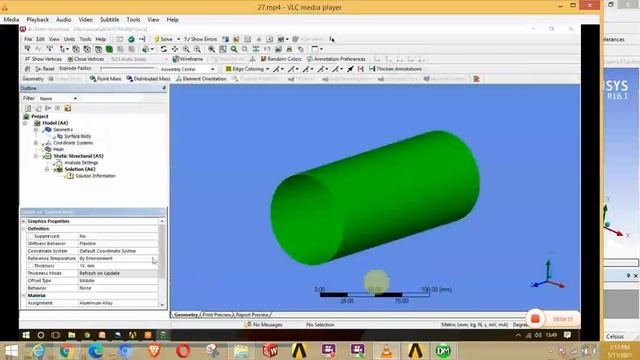
Task: Click the Windows Start button
Action: 11,351
